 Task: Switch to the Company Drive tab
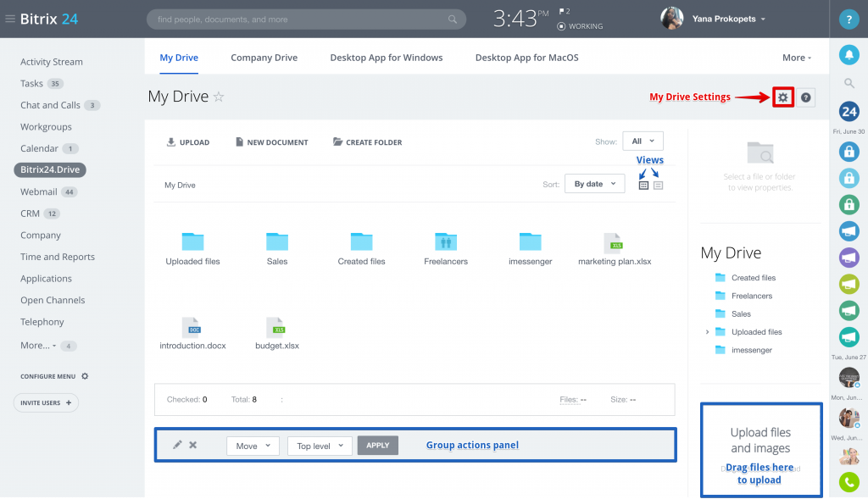[x=264, y=58]
